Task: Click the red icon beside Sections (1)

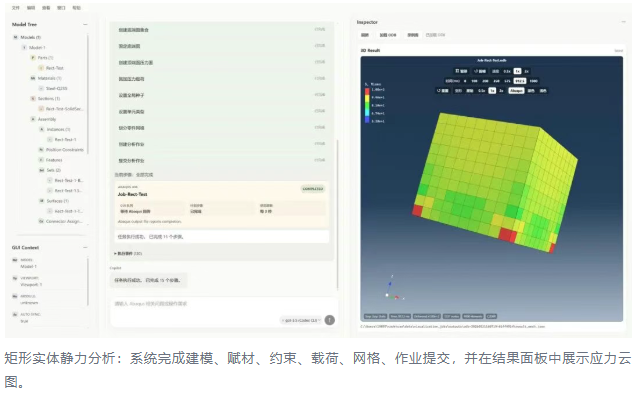Action: click(33, 99)
